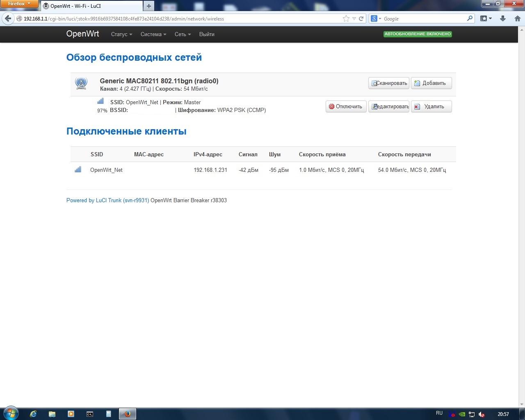Launch Internet Explorer from the taskbar
This screenshot has width=525, height=420.
[33, 414]
